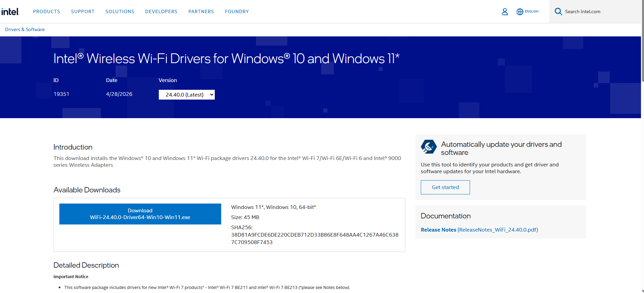Click the Intel logo
This screenshot has height=293, width=644.
point(10,11)
